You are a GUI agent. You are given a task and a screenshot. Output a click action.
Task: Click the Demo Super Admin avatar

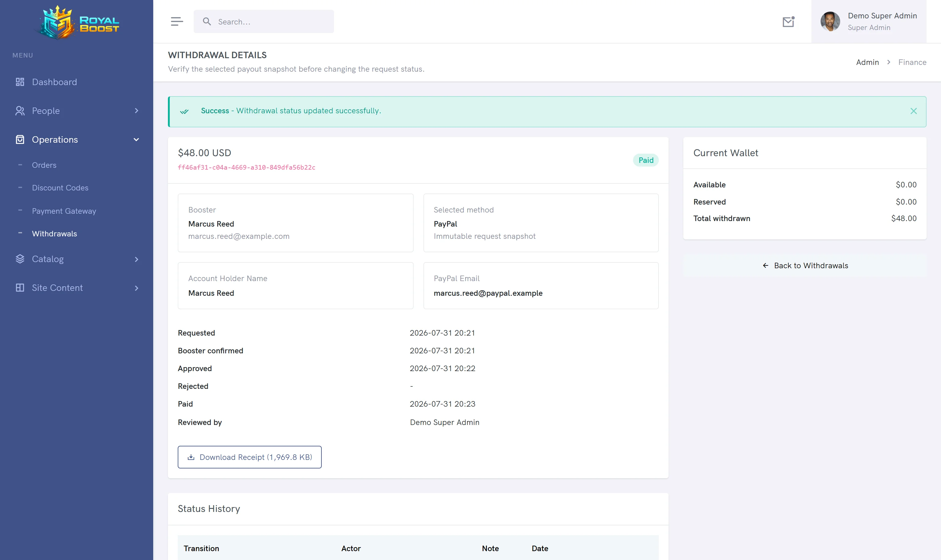pos(830,21)
